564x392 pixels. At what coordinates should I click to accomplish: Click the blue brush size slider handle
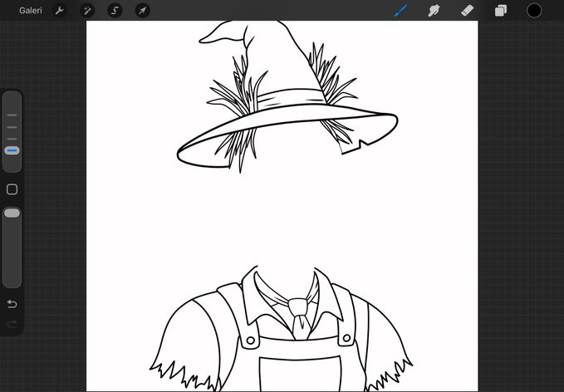tap(12, 150)
